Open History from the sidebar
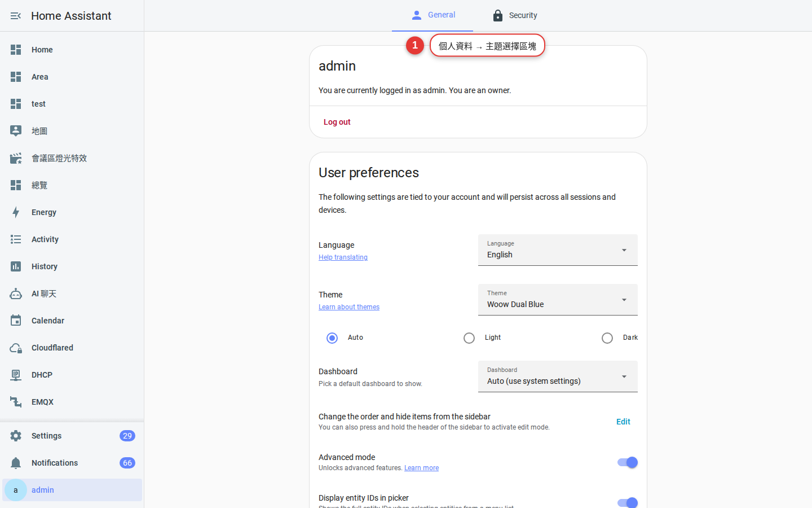 point(72,266)
